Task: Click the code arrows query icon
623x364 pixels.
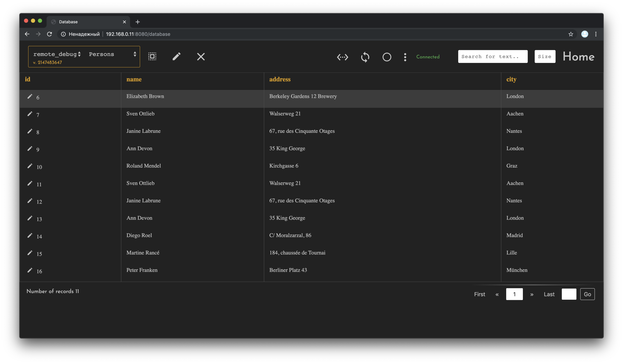Action: 342,57
